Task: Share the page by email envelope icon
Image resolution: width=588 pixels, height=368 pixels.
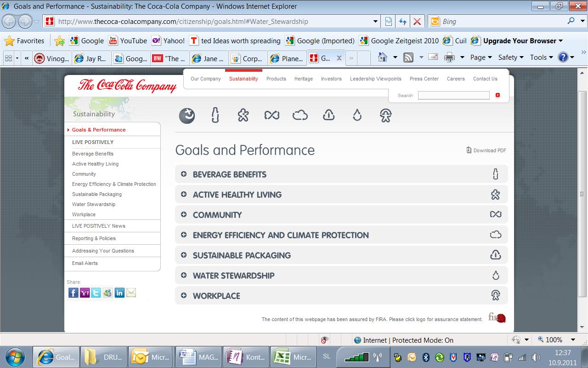Action: pyautogui.click(x=131, y=293)
